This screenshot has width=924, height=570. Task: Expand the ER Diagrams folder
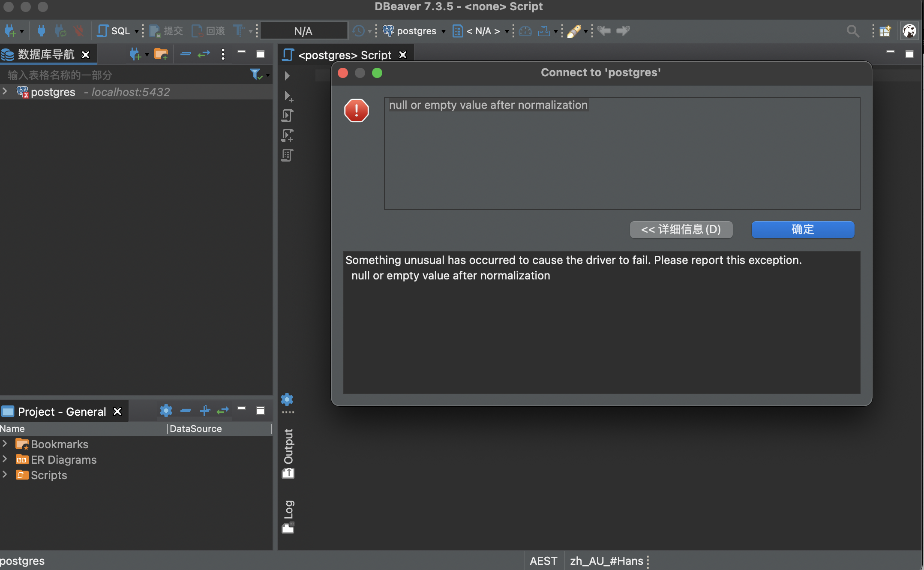point(5,459)
